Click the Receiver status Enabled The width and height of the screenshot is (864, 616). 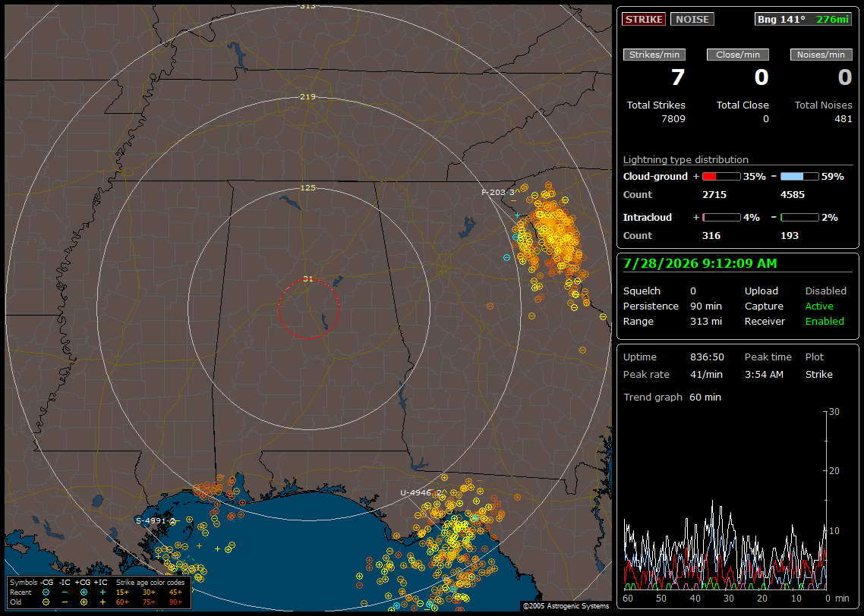coord(825,322)
